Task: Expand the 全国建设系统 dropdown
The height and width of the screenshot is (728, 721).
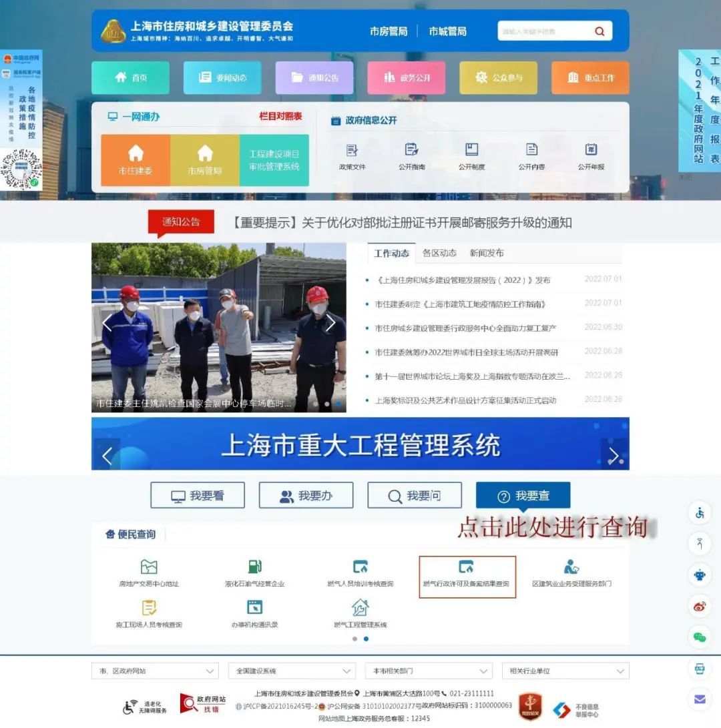Action: pyautogui.click(x=292, y=671)
